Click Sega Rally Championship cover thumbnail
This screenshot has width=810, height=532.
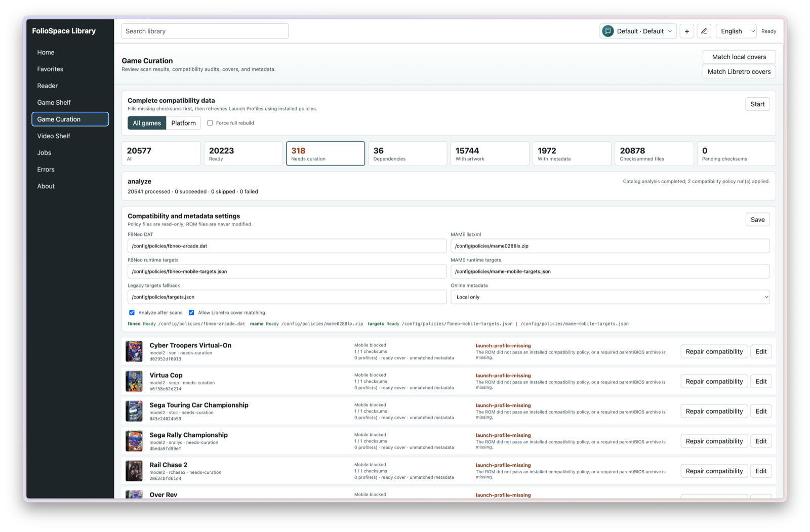(134, 441)
